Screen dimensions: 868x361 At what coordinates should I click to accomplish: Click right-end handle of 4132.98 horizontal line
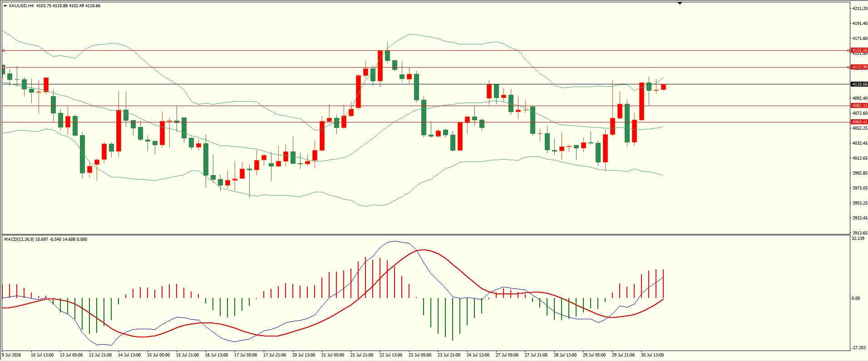849,68
